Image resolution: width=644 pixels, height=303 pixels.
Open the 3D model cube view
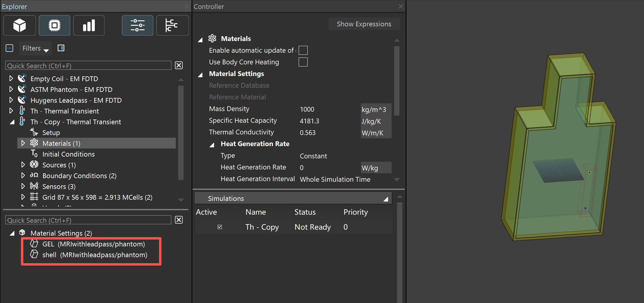[19, 25]
